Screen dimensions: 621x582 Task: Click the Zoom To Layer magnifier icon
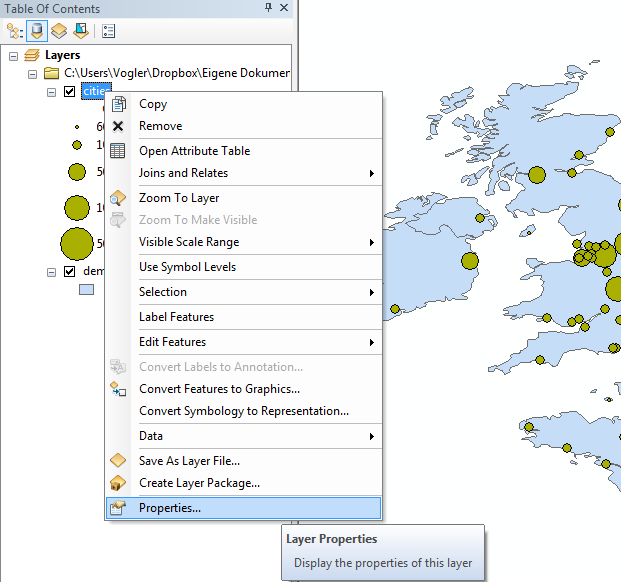118,198
